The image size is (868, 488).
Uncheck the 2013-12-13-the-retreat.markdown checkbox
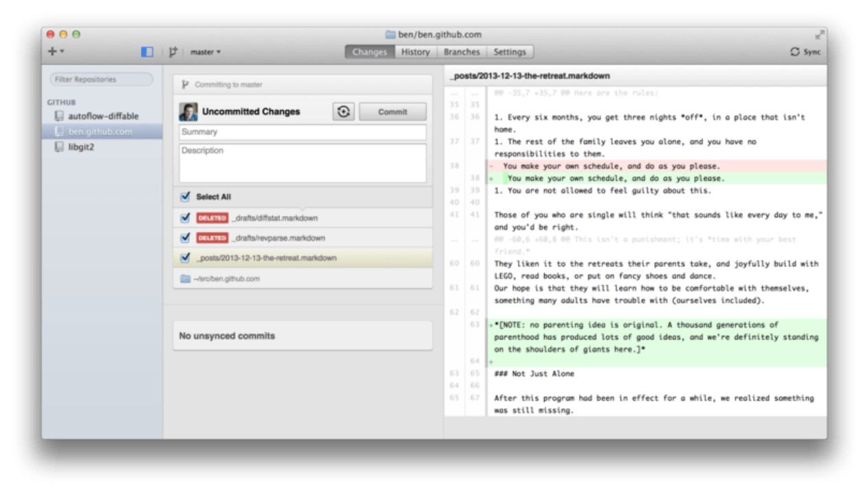[184, 257]
